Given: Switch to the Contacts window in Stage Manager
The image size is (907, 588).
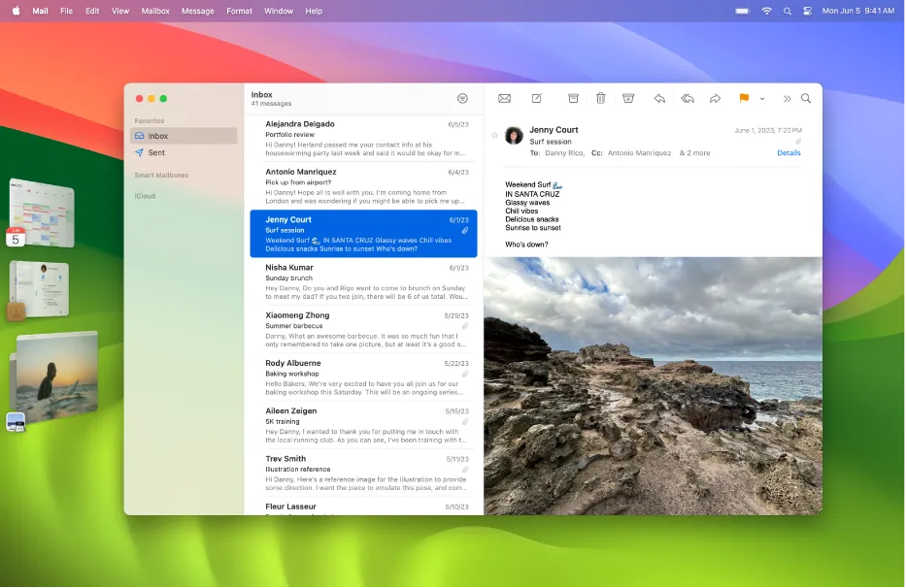Looking at the screenshot, I should 40,290.
